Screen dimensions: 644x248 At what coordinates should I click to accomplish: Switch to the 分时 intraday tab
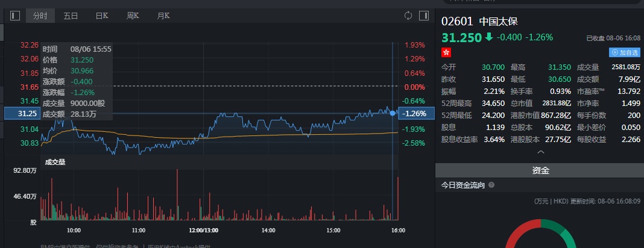40,16
